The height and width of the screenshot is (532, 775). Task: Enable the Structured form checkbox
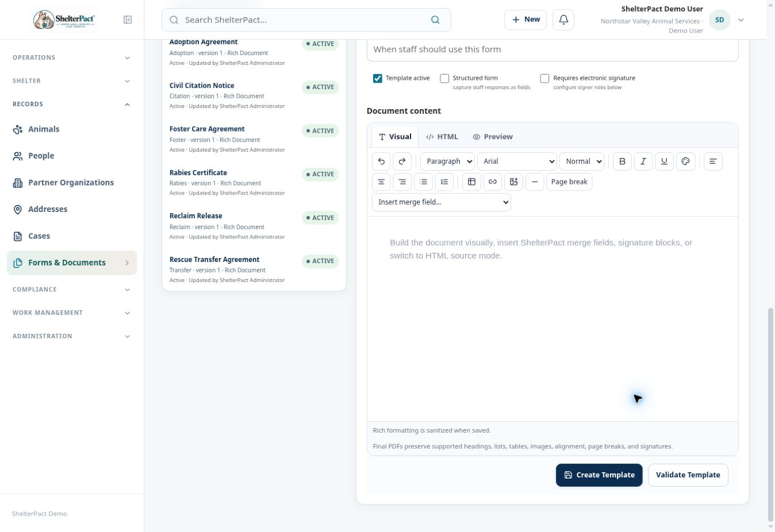click(x=444, y=78)
